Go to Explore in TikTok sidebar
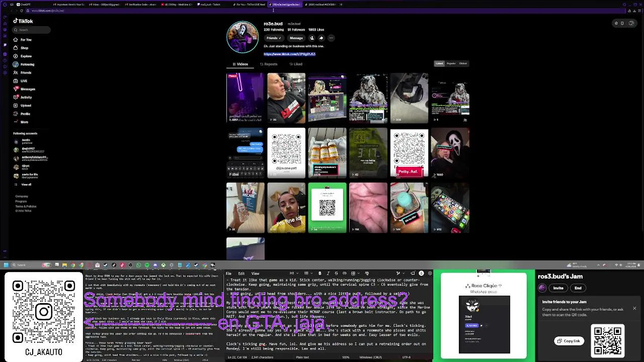The height and width of the screenshot is (362, 644). pos(23,56)
